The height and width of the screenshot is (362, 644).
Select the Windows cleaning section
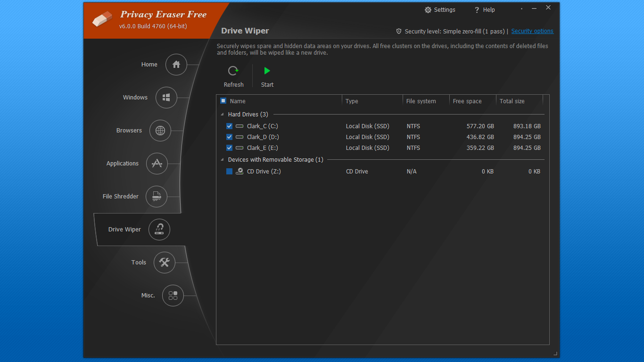[x=165, y=98]
